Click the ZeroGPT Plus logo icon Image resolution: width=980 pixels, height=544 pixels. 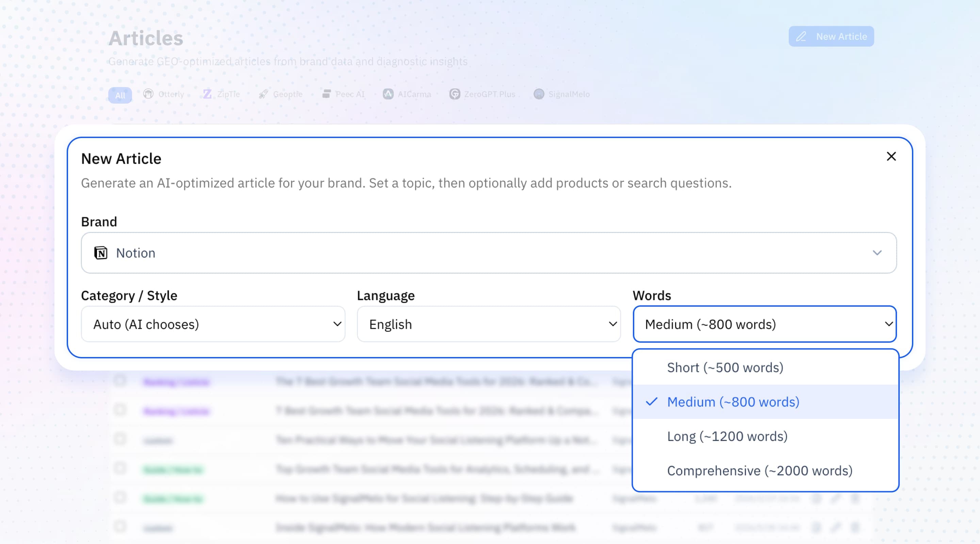coord(455,94)
